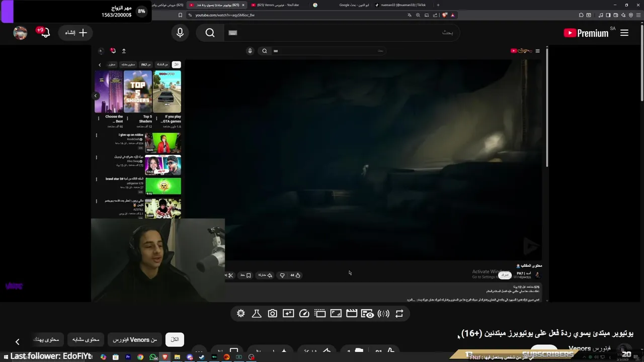Open the account avatar menu
The height and width of the screenshot is (362, 644).
[20, 33]
